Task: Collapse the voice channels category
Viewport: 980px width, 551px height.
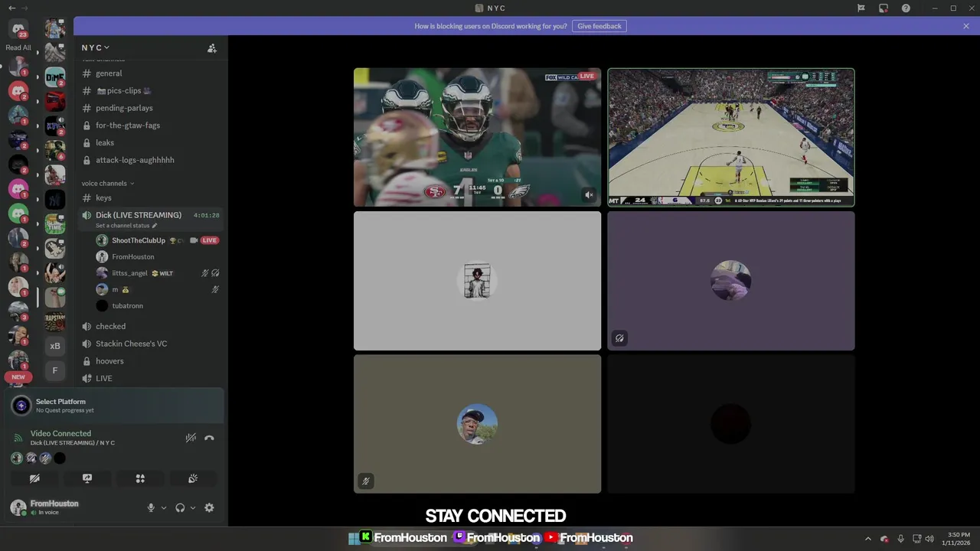Action: (x=108, y=184)
